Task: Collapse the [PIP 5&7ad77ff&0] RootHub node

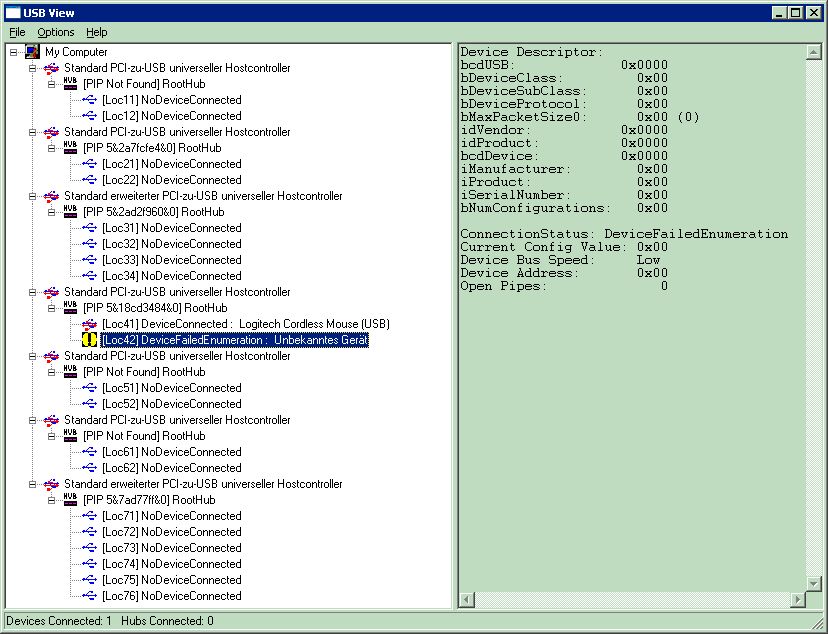Action: coord(51,500)
